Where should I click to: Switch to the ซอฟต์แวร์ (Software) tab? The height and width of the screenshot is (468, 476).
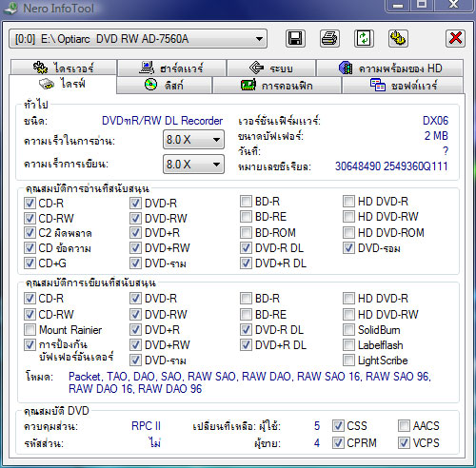tap(403, 85)
